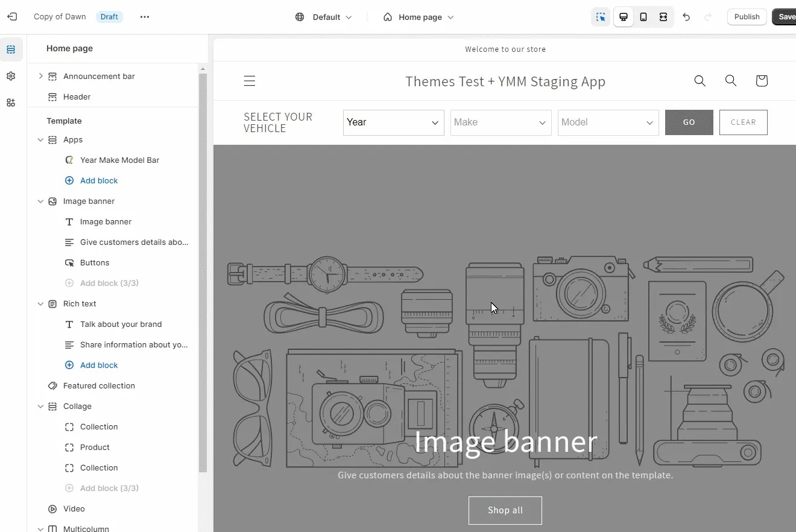This screenshot has width=796, height=532.
Task: Click Add block under Apps
Action: pyautogui.click(x=99, y=181)
